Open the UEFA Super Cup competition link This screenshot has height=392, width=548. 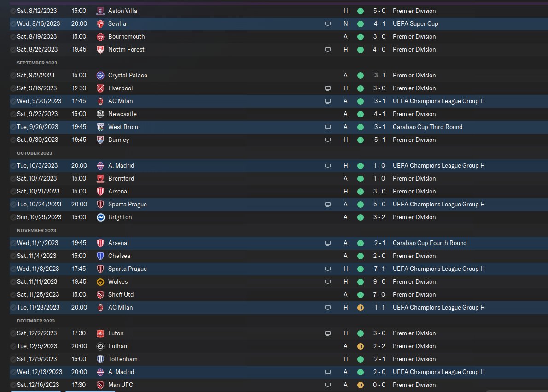(415, 24)
